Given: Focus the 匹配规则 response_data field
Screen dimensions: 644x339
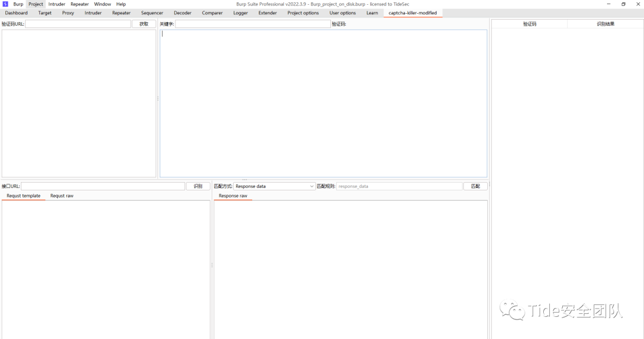Looking at the screenshot, I should [x=399, y=186].
